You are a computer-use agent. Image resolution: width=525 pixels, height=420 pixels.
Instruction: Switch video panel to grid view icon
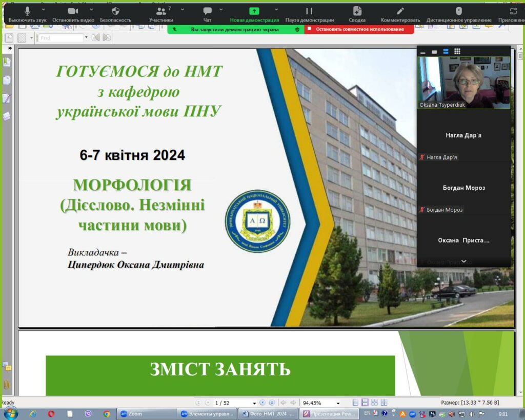click(x=457, y=51)
